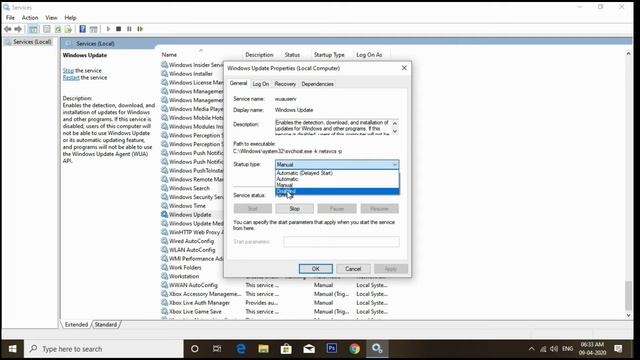This screenshot has width=640, height=360.
Task: Select the Windows Update service row
Action: click(190, 215)
